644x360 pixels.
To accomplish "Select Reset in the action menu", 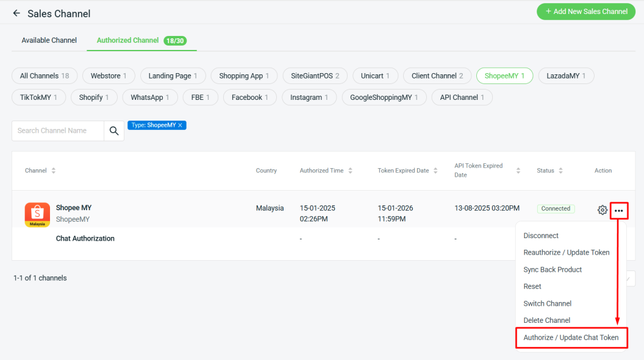I will pos(532,287).
